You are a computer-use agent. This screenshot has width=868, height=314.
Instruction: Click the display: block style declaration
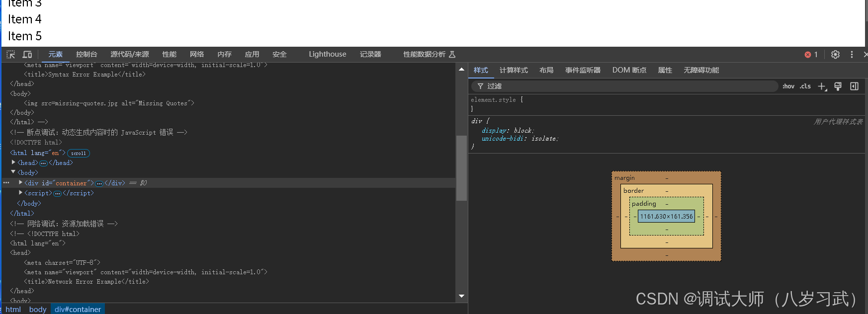point(508,131)
